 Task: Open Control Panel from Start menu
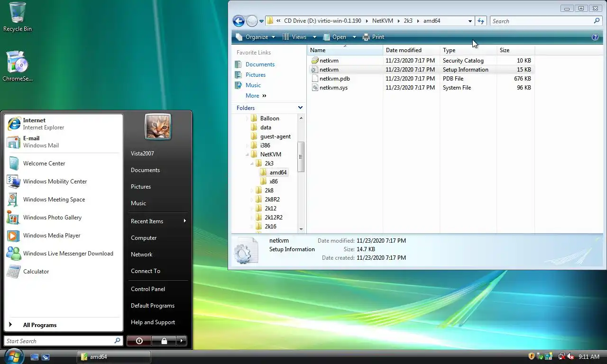click(x=148, y=289)
